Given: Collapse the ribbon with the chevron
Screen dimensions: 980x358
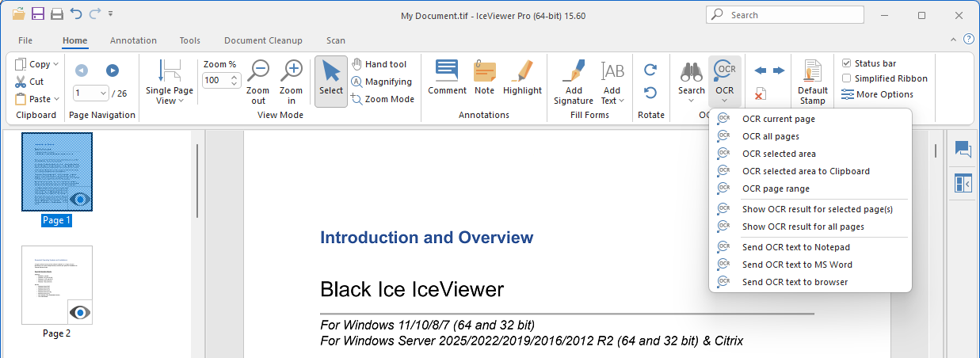Looking at the screenshot, I should pos(954,39).
